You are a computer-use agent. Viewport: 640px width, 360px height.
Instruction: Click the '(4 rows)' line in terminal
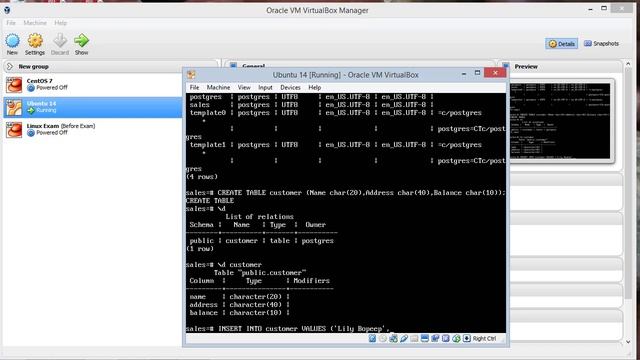coord(202,177)
